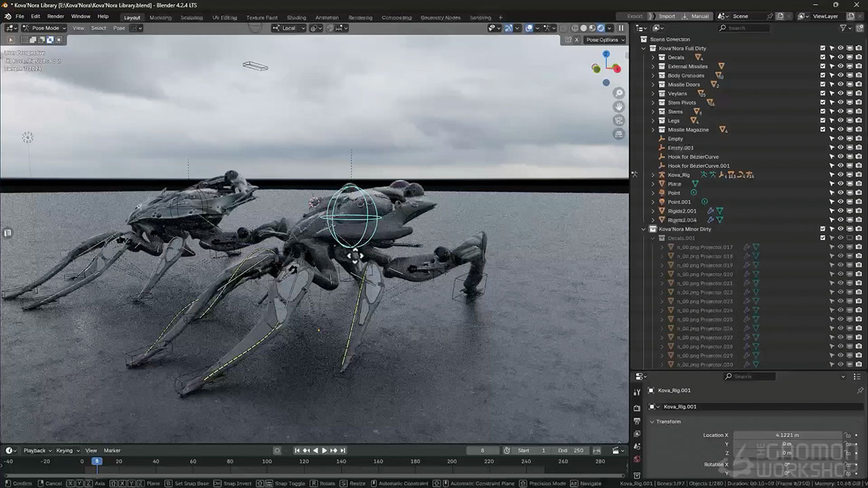Toggle camera view gizmo in viewport
The image size is (868, 488).
(618, 120)
